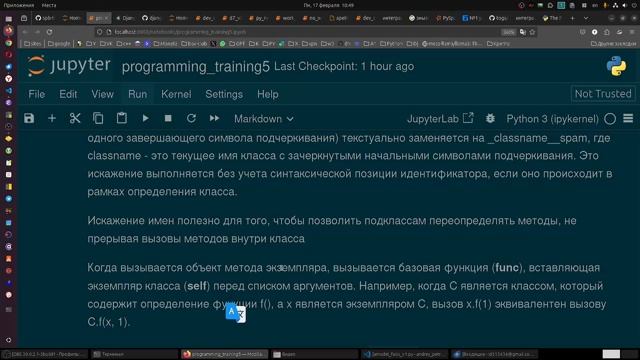Cut the selected cell with the scissors icon
This screenshot has height=360, width=640.
pyautogui.click(x=75, y=118)
